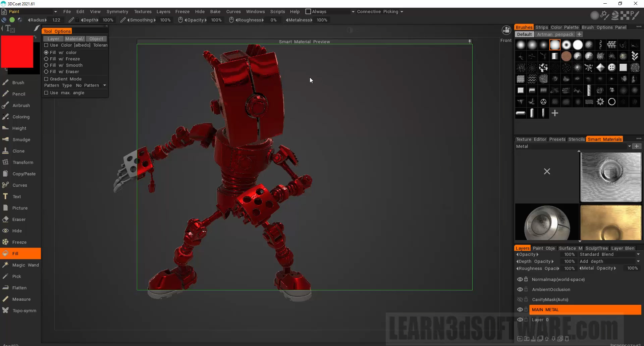Click the red foreground color swatch
This screenshot has height=346, width=644.
[17, 52]
